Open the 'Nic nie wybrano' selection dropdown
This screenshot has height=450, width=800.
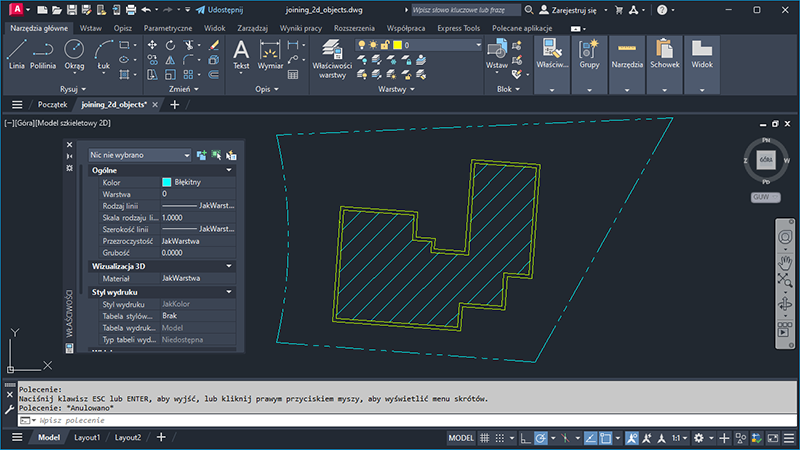139,155
